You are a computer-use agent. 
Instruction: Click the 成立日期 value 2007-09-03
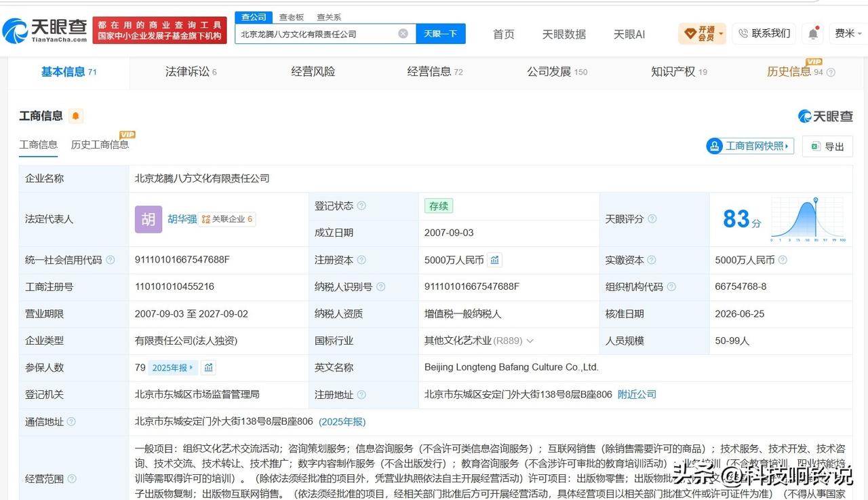tap(449, 233)
